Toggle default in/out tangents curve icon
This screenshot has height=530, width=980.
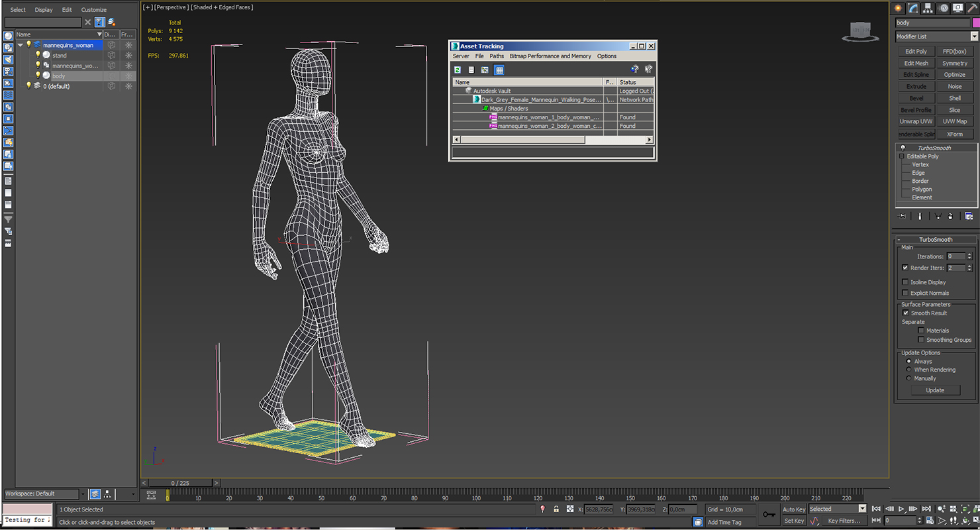pyautogui.click(x=814, y=521)
